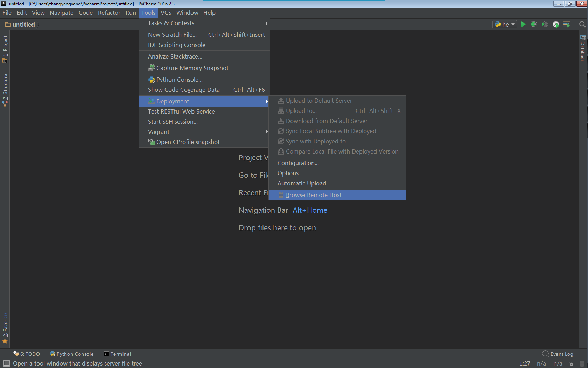Open the 1: Project tool window
Screen dimensions: 588x368
[5, 49]
